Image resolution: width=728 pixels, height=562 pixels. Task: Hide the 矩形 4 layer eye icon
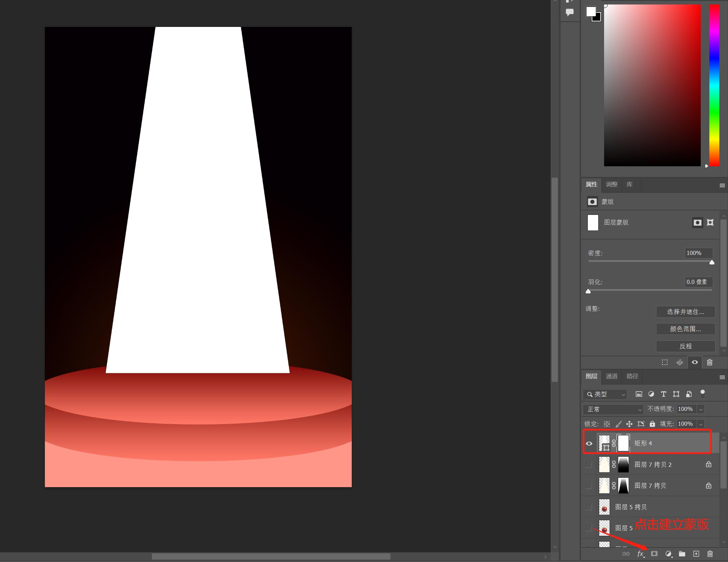tap(589, 443)
